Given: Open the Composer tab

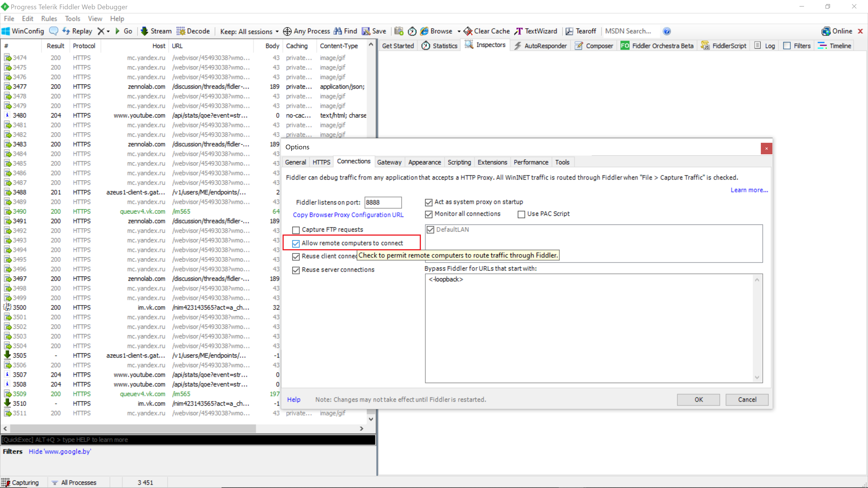Looking at the screenshot, I should point(594,46).
